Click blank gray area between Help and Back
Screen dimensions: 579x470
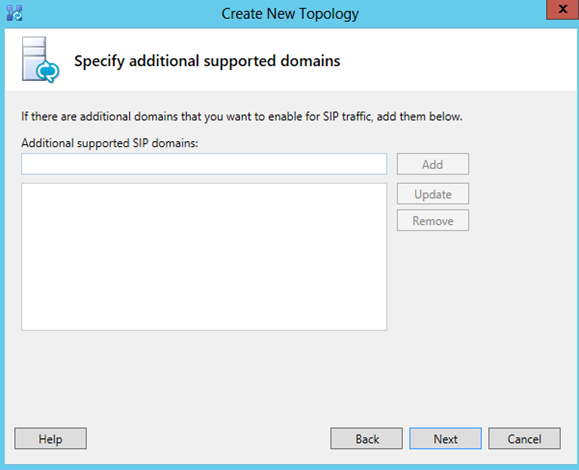(x=209, y=439)
